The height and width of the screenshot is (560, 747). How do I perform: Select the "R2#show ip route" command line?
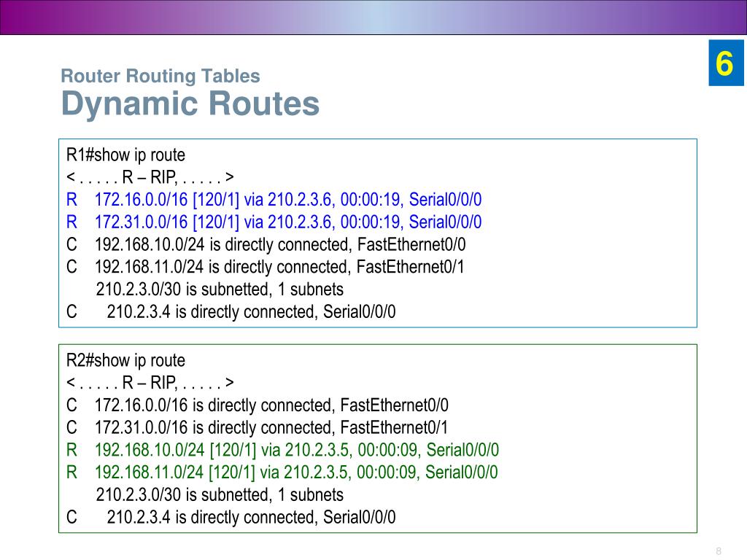125,361
